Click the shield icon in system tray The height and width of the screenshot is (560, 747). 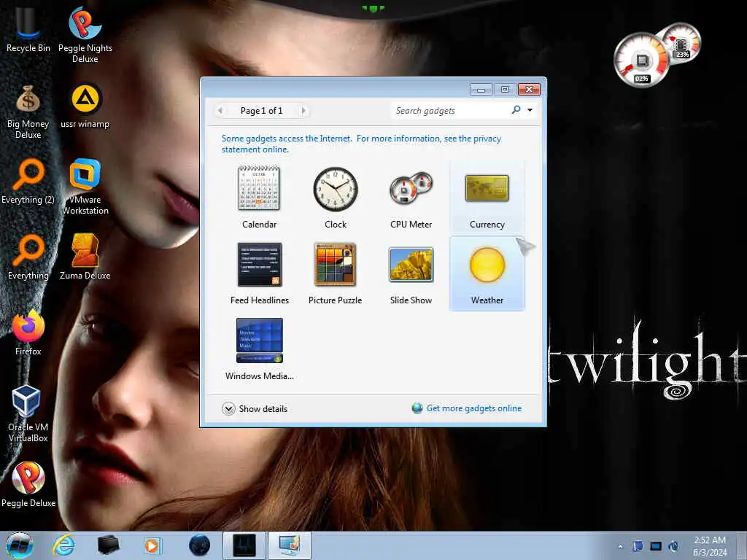pos(638,546)
